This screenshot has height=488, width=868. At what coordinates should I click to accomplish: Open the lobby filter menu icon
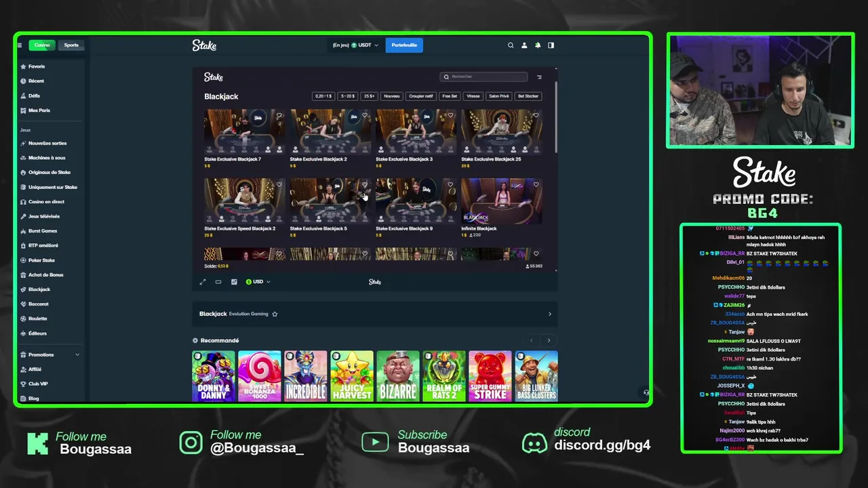click(540, 77)
